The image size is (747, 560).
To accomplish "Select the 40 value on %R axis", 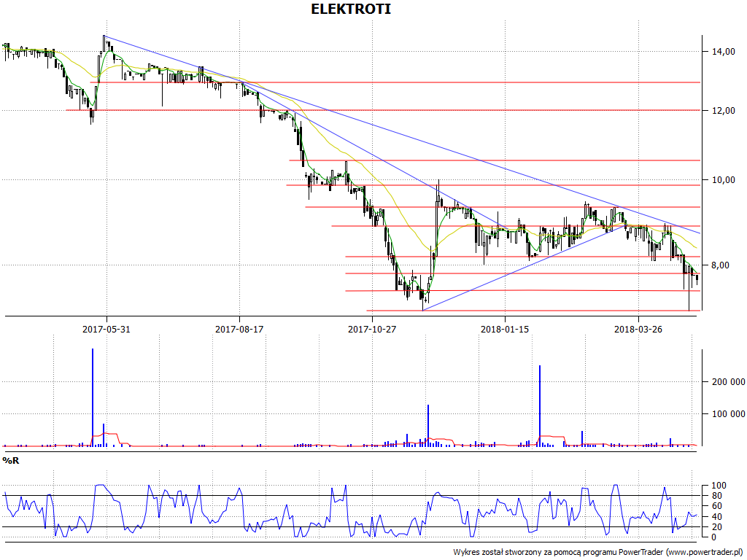I will (716, 517).
